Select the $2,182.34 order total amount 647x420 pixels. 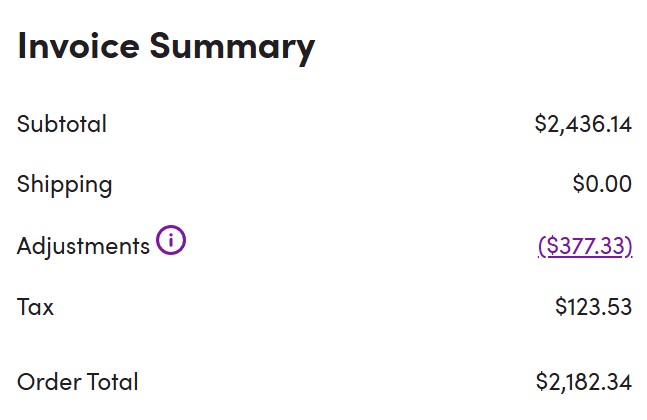583,382
